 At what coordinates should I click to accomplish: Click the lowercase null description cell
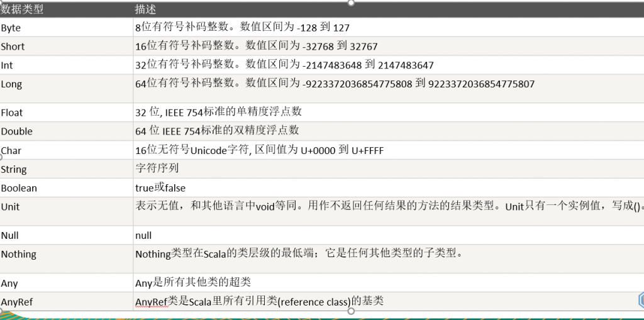(389, 235)
